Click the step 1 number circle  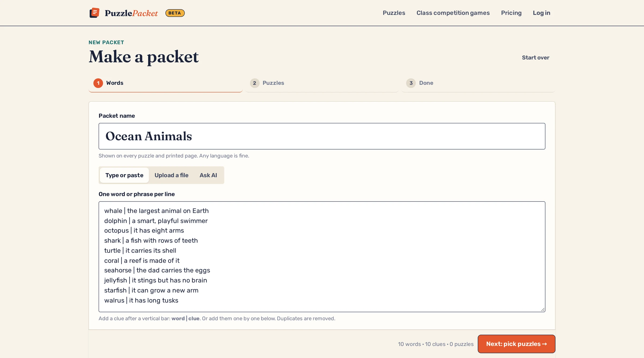98,83
